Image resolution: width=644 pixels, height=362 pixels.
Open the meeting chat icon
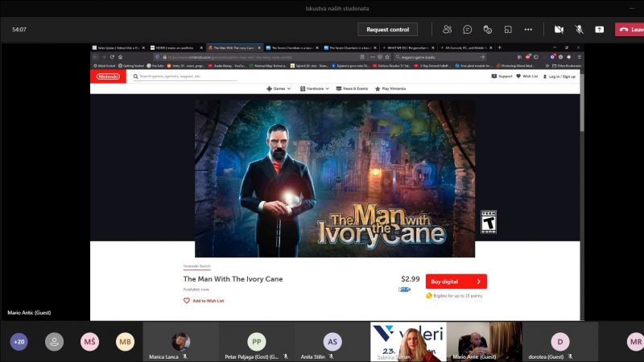[x=467, y=29]
